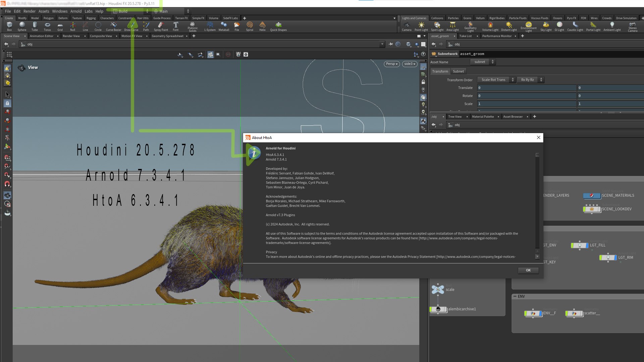Viewport: 644px width, 362px height.
Task: Open the side3 viewport dropdown
Action: click(x=410, y=64)
